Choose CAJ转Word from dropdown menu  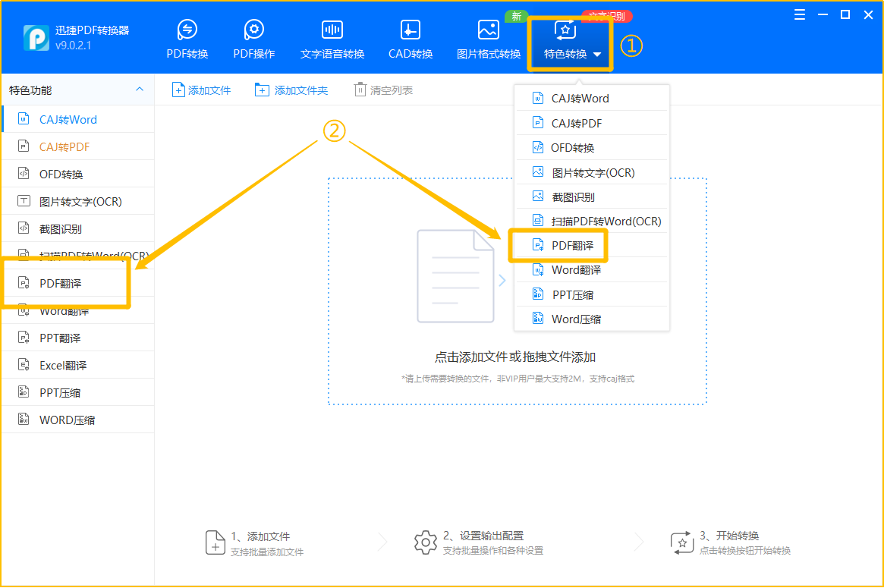591,98
